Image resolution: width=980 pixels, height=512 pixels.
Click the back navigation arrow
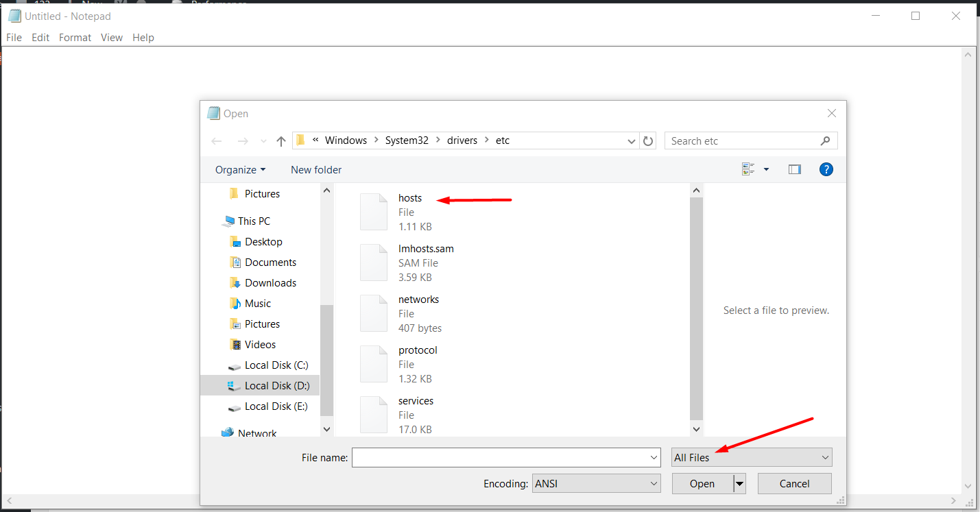[x=217, y=140]
